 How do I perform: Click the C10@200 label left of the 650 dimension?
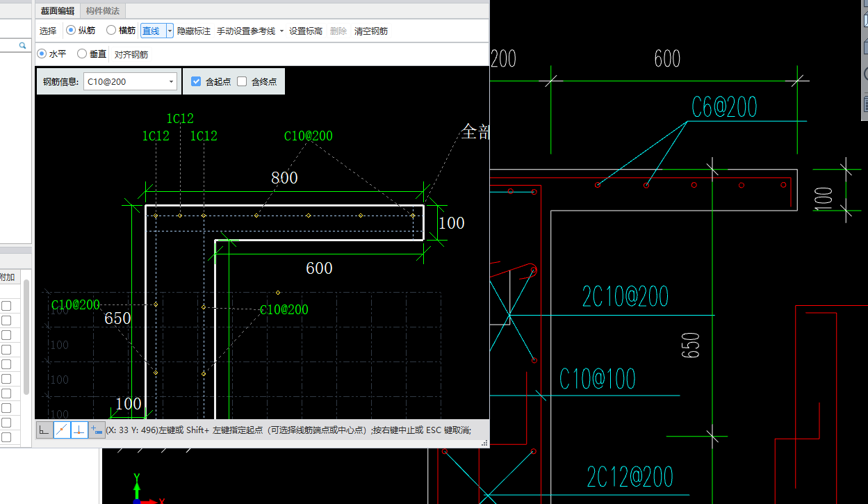[76, 304]
